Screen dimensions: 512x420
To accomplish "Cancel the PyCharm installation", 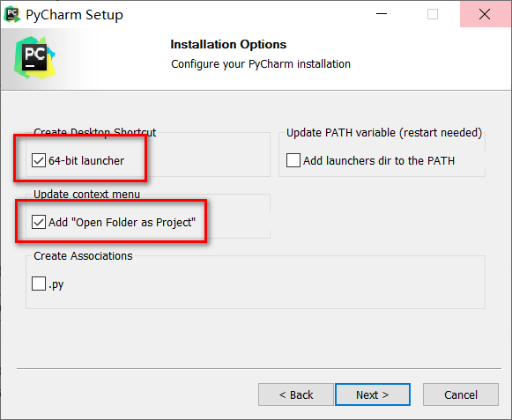I will tap(461, 394).
